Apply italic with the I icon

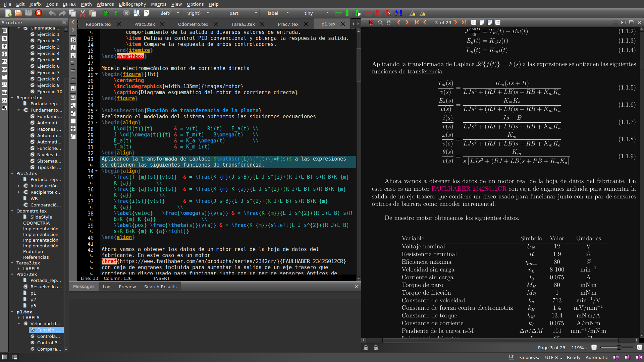[73, 48]
